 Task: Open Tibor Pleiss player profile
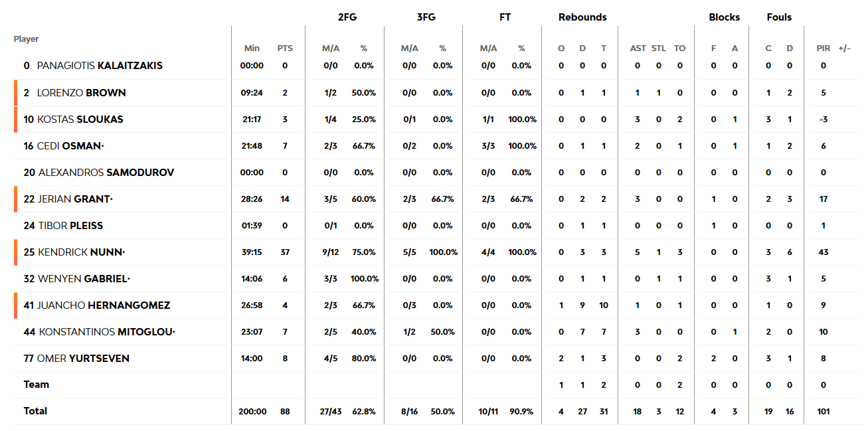point(70,226)
